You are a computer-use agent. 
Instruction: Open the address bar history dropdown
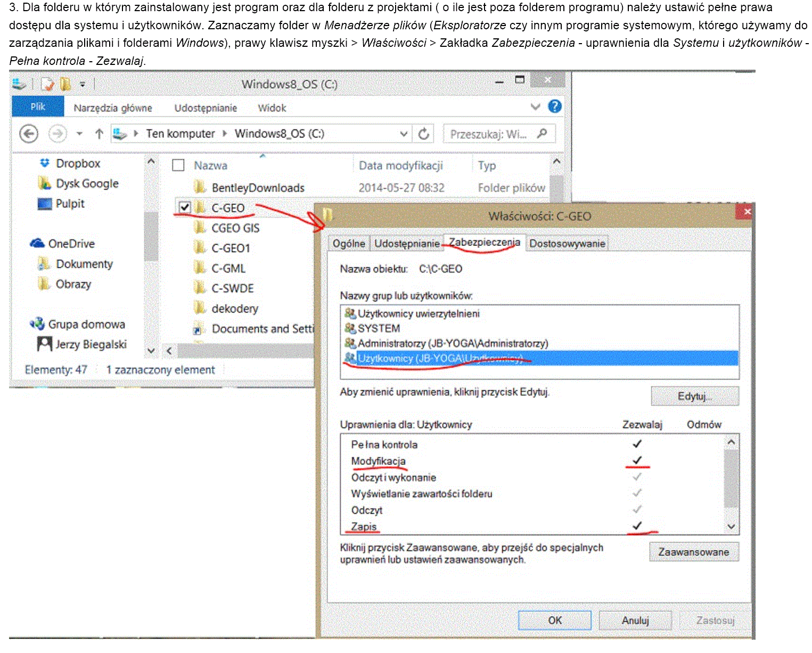pyautogui.click(x=404, y=134)
